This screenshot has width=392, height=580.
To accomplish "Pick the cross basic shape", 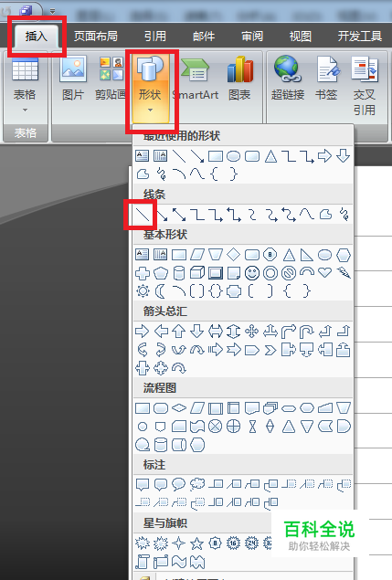I will tap(143, 273).
